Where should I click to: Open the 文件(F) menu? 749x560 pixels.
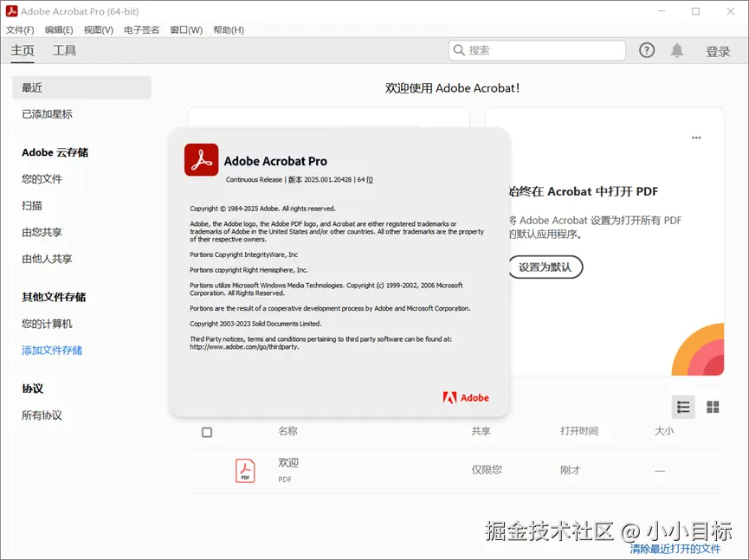[x=20, y=30]
